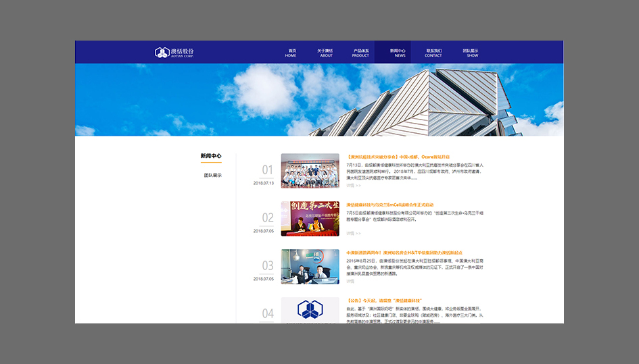Click 详情 >> link under news 02
Screen dimensions: 639x364
pos(354,234)
